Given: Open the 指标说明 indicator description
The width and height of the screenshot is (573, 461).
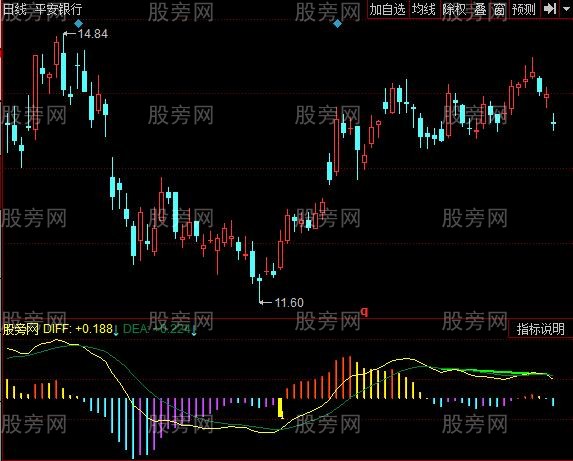Looking at the screenshot, I should [x=540, y=329].
